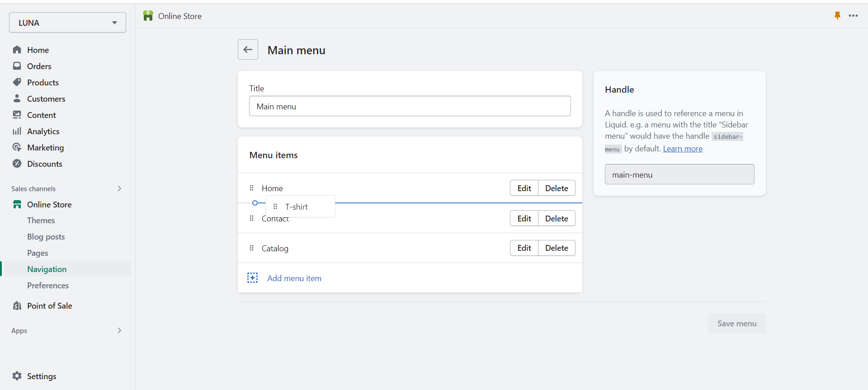Image resolution: width=868 pixels, height=390 pixels.
Task: Open Analytics section
Action: pos(43,131)
